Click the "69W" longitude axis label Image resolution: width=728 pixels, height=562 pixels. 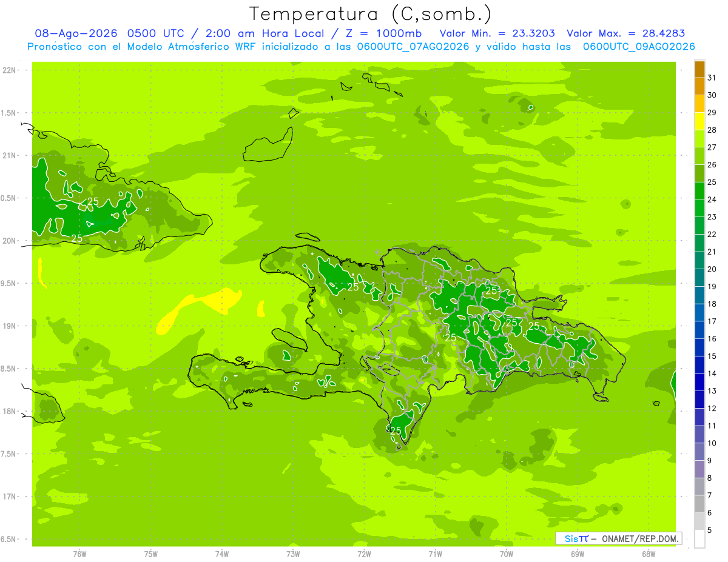pos(578,554)
